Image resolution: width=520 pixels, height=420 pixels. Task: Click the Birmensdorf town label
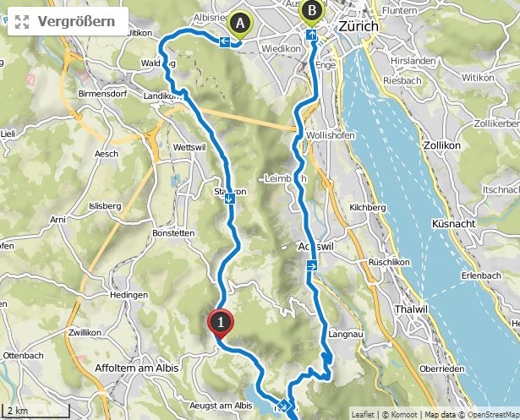pos(102,94)
